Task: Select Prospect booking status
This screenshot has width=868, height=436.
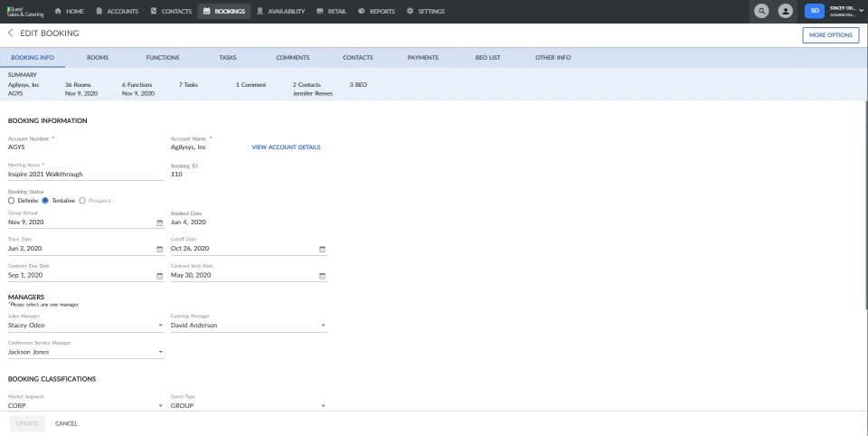Action: [x=82, y=201]
